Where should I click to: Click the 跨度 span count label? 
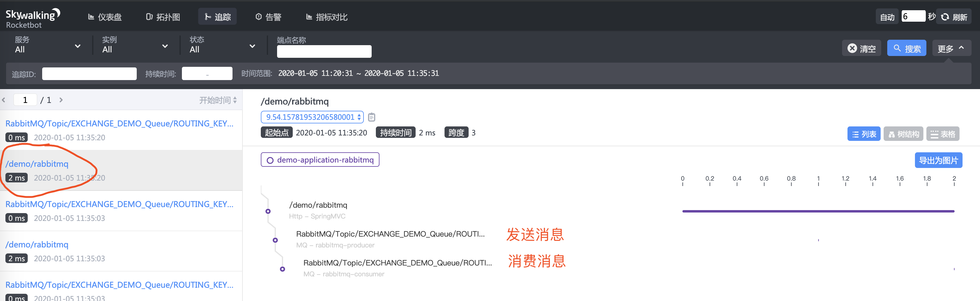pyautogui.click(x=456, y=133)
